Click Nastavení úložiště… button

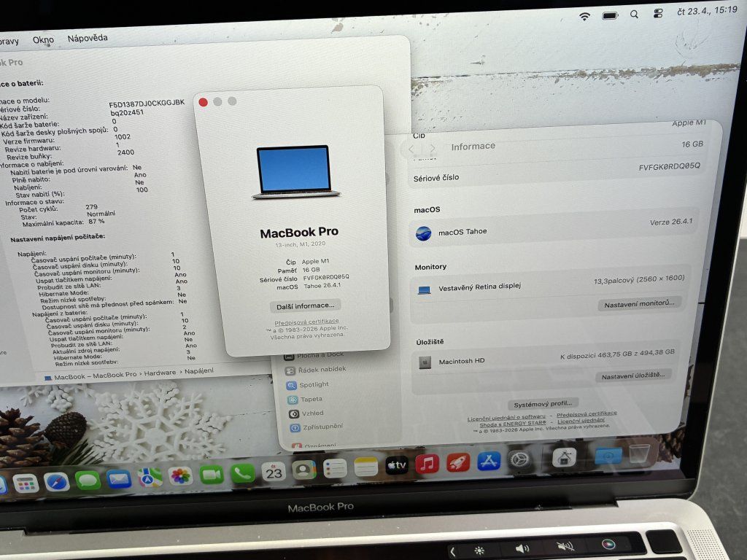pyautogui.click(x=633, y=376)
